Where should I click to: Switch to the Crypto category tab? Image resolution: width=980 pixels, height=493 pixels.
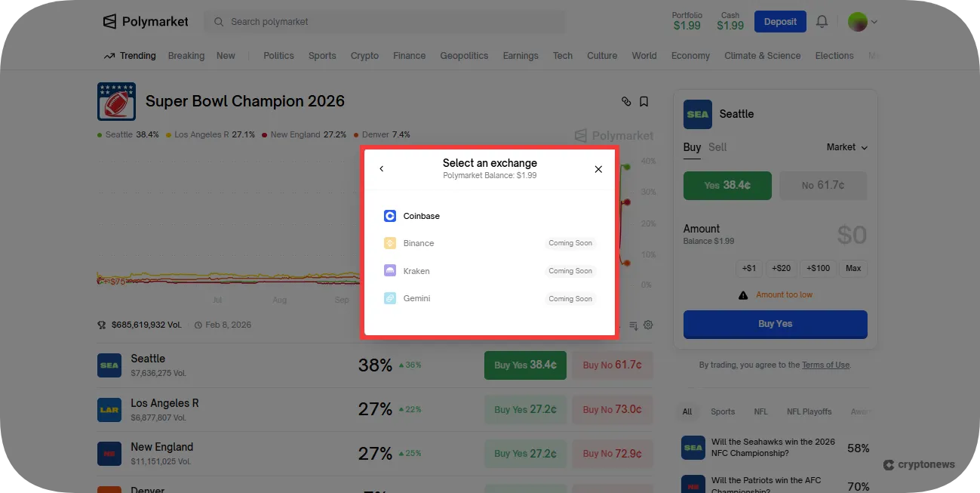[364, 55]
